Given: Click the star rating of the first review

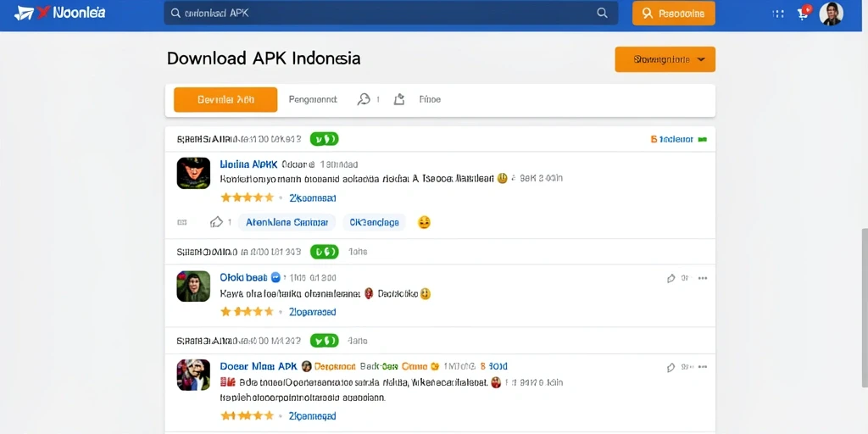Looking at the screenshot, I should [248, 198].
